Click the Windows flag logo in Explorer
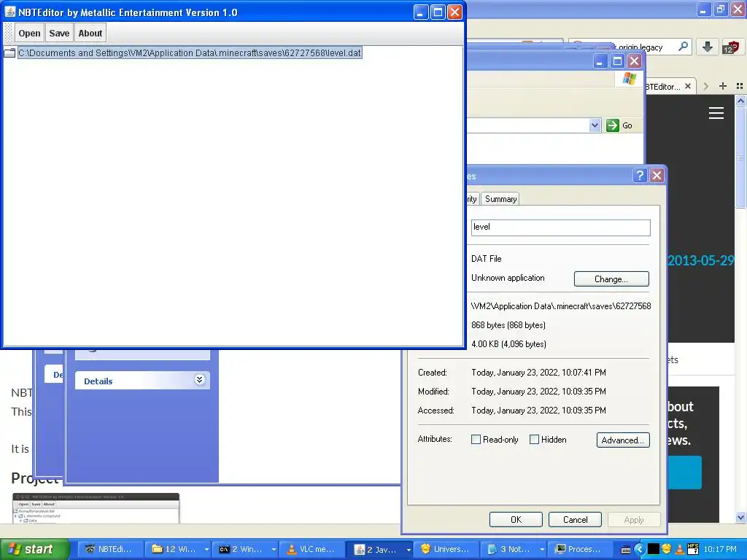Viewport: 747px width, 560px height. coord(629,79)
